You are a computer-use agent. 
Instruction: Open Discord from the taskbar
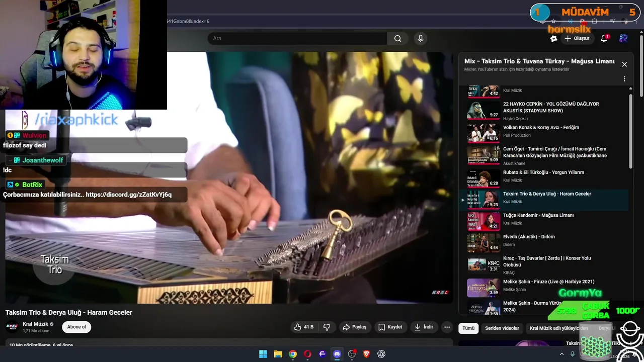(x=337, y=354)
